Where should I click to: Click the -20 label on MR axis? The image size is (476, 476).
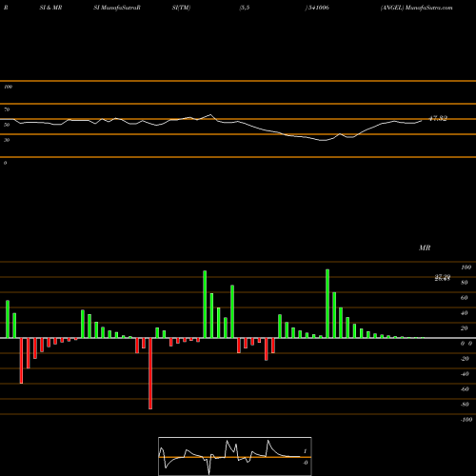click(465, 359)
